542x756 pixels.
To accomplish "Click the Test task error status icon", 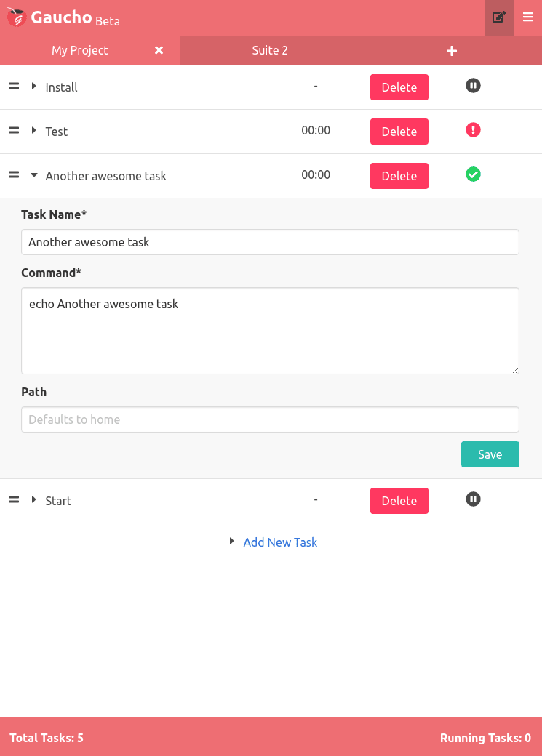I will click(x=473, y=130).
